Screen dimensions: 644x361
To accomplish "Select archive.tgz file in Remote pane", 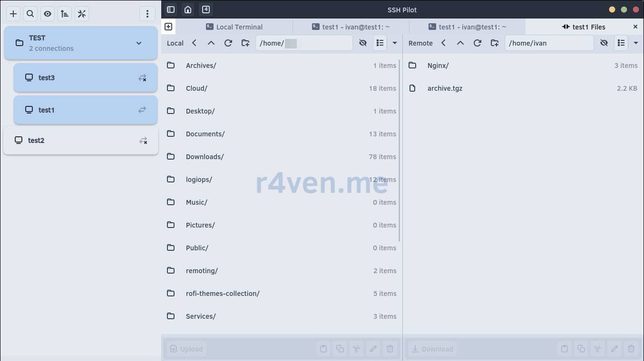I will (445, 88).
